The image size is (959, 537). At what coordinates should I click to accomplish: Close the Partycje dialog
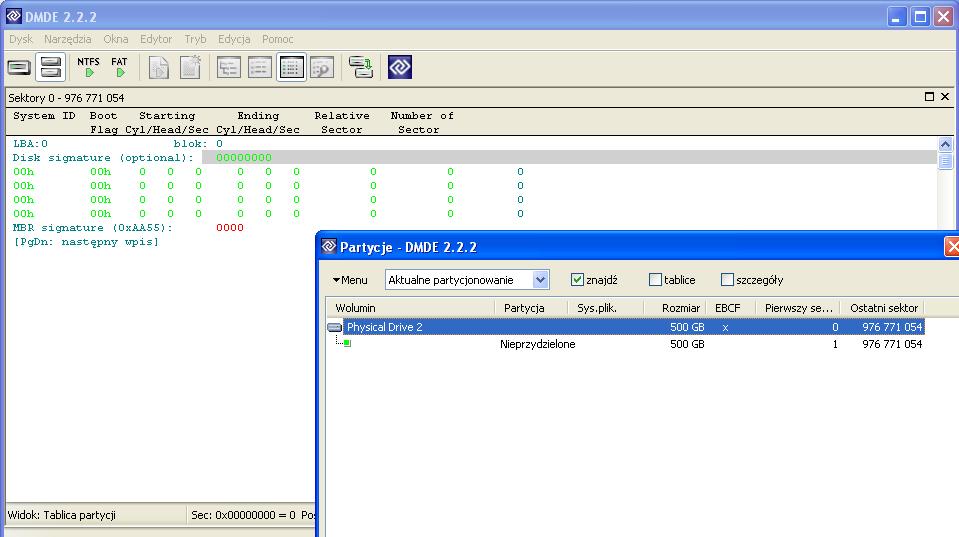pyautogui.click(x=952, y=247)
